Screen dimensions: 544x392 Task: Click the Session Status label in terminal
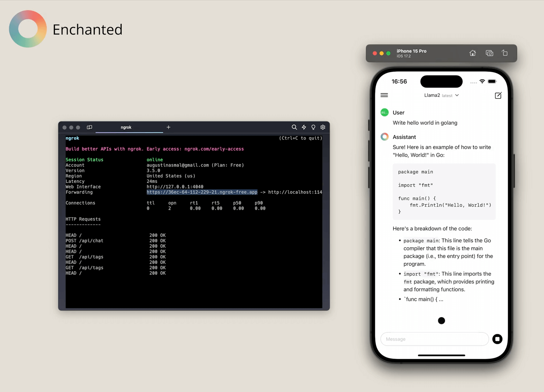(84, 160)
